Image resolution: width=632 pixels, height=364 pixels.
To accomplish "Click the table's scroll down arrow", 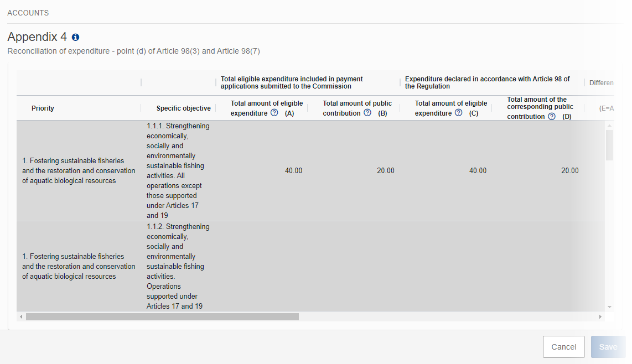I will point(609,306).
